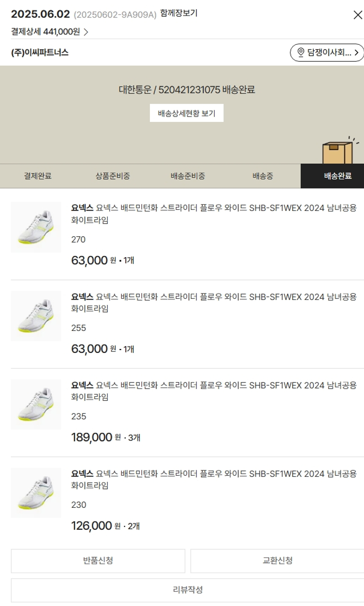The width and height of the screenshot is (364, 606).
Task: Close the order detail popup
Action: click(358, 15)
